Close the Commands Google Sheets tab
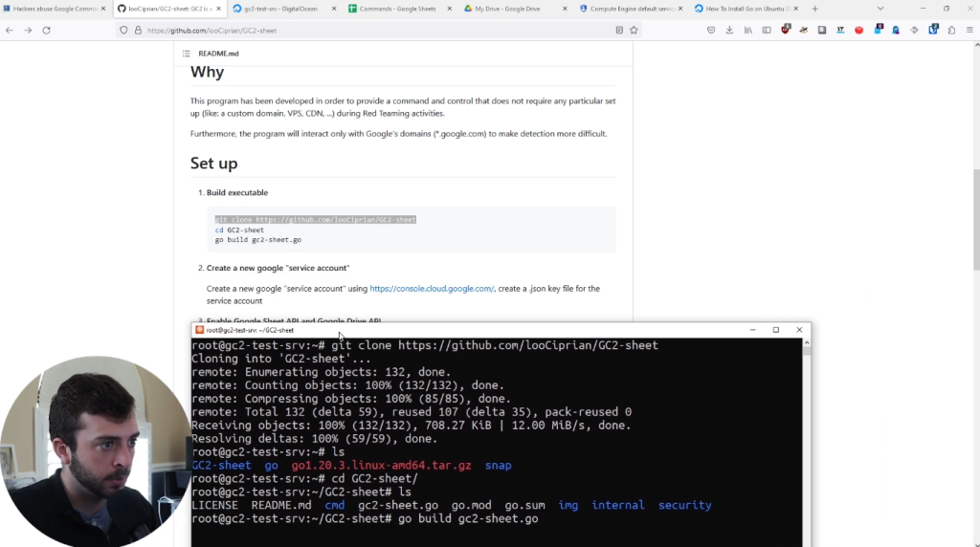 pyautogui.click(x=450, y=9)
